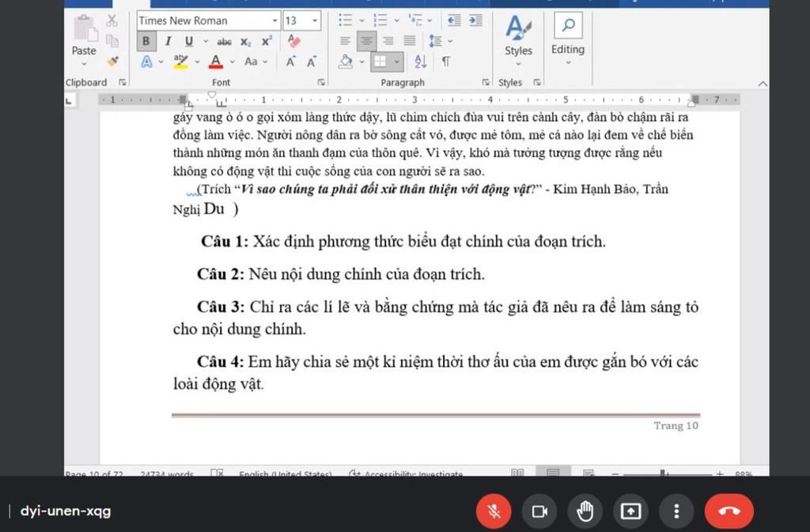This screenshot has width=810, height=532.
Task: Click the red Leave call button
Action: tap(729, 511)
